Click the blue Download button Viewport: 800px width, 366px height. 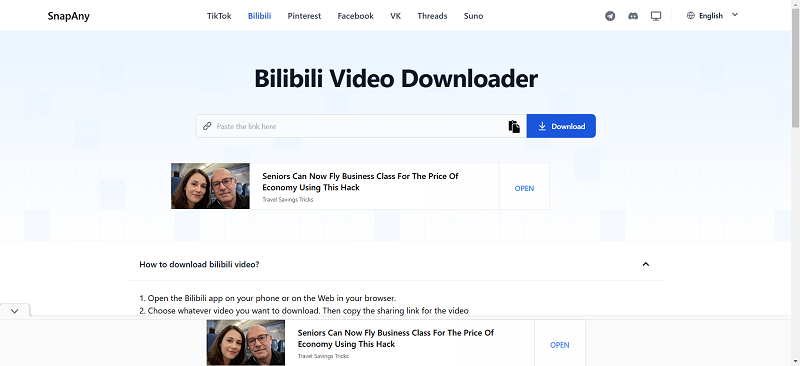pos(561,126)
